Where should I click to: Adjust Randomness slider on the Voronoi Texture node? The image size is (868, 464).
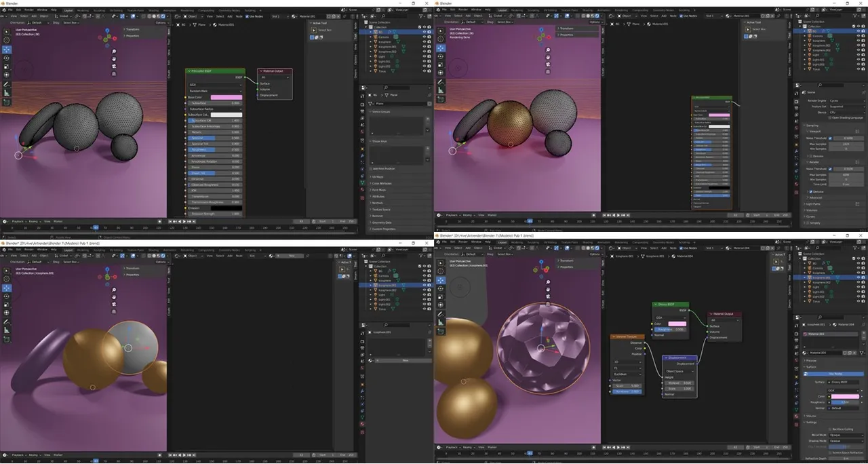(626, 391)
